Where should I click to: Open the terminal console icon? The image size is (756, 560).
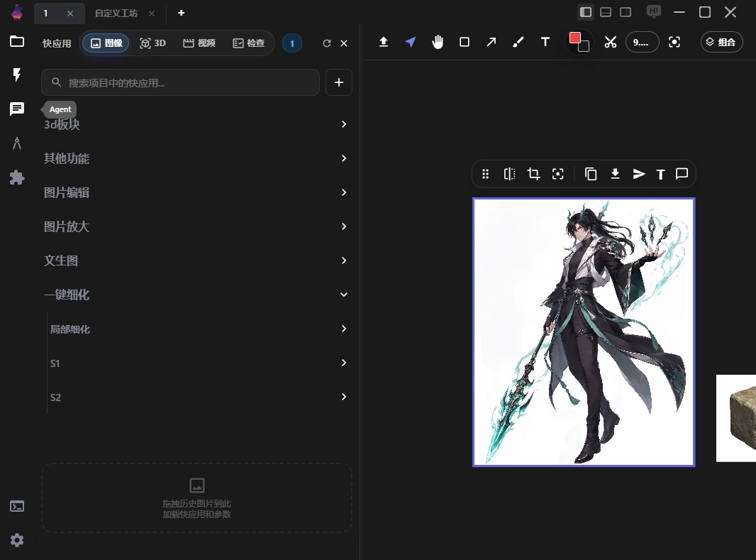click(x=17, y=506)
